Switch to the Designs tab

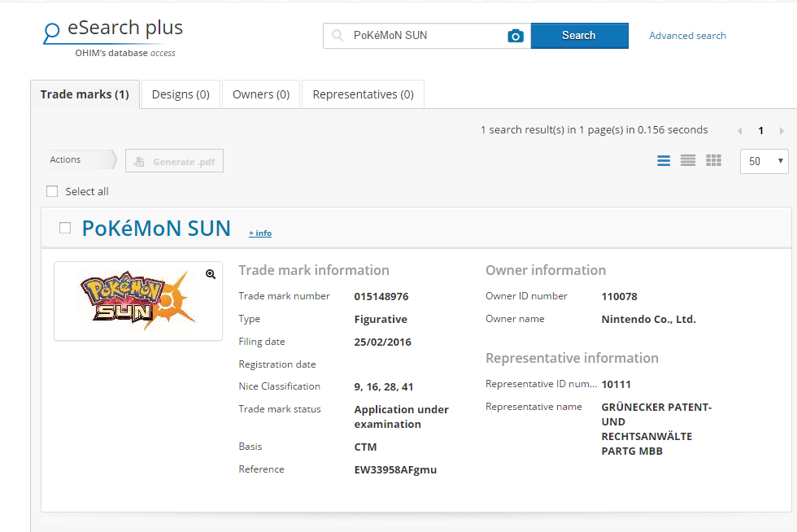(x=180, y=94)
